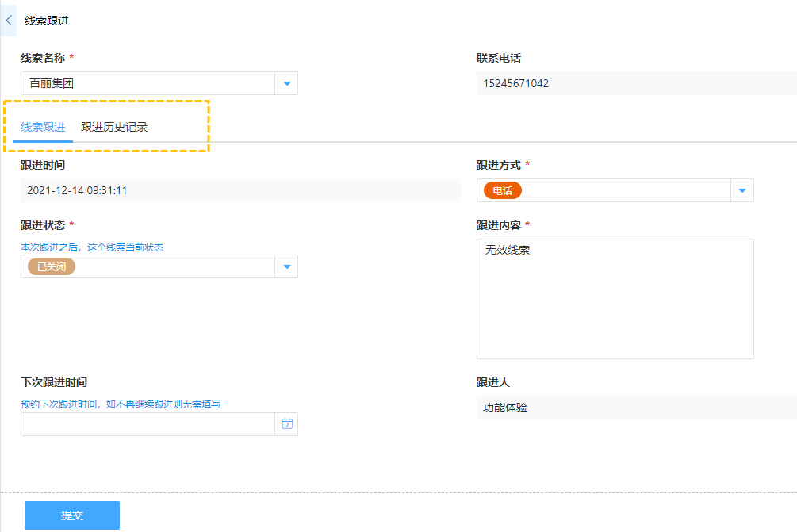Click the blue hint text under 下次跟进时间
The image size is (797, 532).
(121, 404)
